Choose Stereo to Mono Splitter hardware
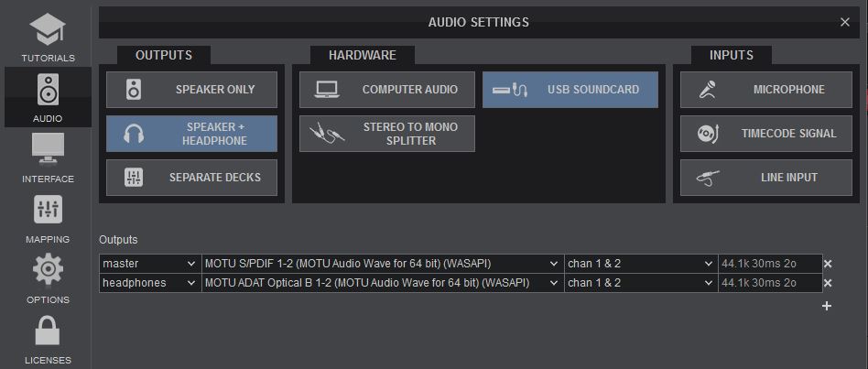 tap(387, 134)
